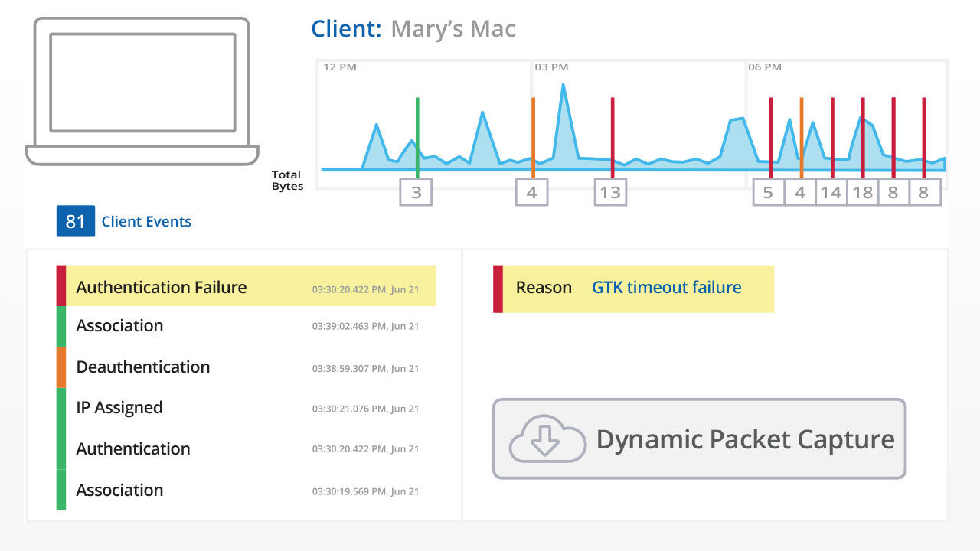The height and width of the screenshot is (551, 980).
Task: Open the Client Events link
Action: pyautogui.click(x=146, y=222)
